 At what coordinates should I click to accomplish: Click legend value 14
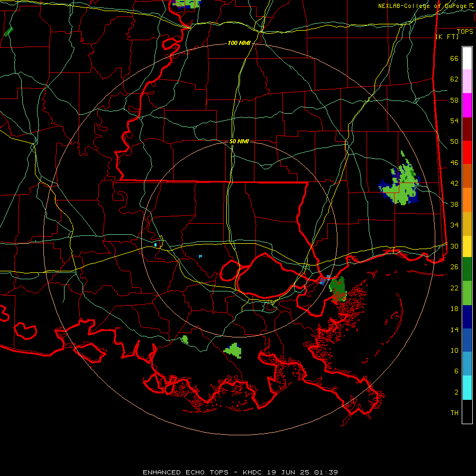pyautogui.click(x=454, y=329)
